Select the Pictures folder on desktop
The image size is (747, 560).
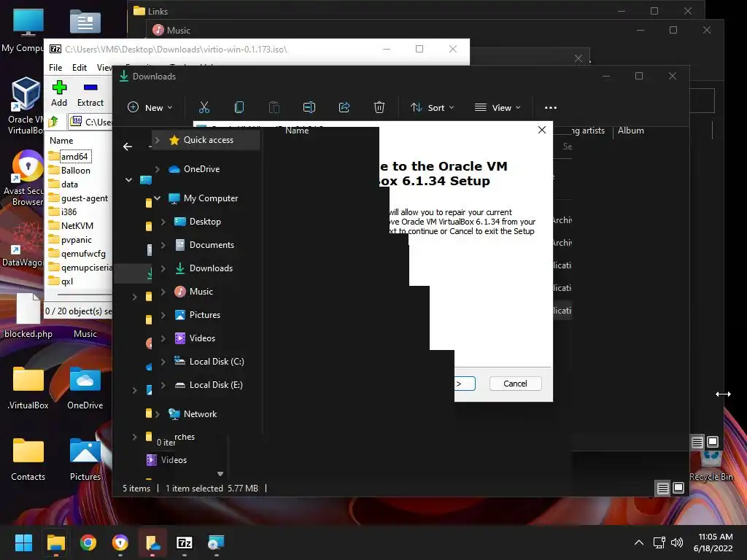coord(85,459)
